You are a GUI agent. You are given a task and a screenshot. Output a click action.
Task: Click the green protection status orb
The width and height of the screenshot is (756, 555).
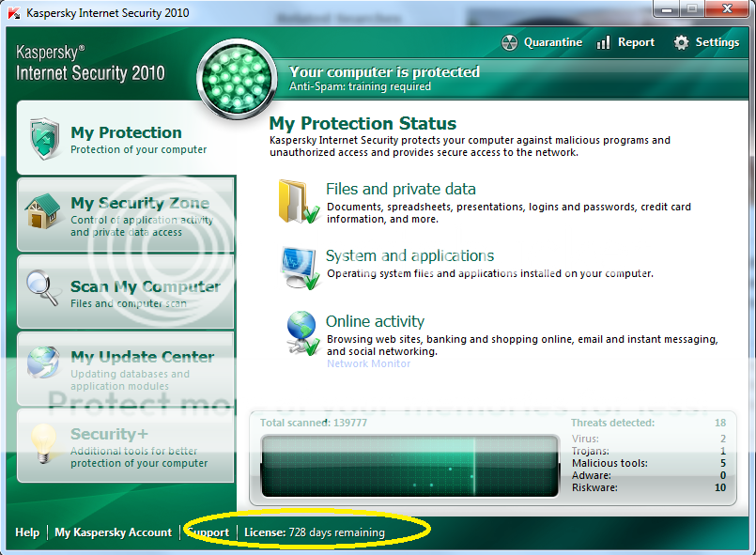click(x=237, y=78)
